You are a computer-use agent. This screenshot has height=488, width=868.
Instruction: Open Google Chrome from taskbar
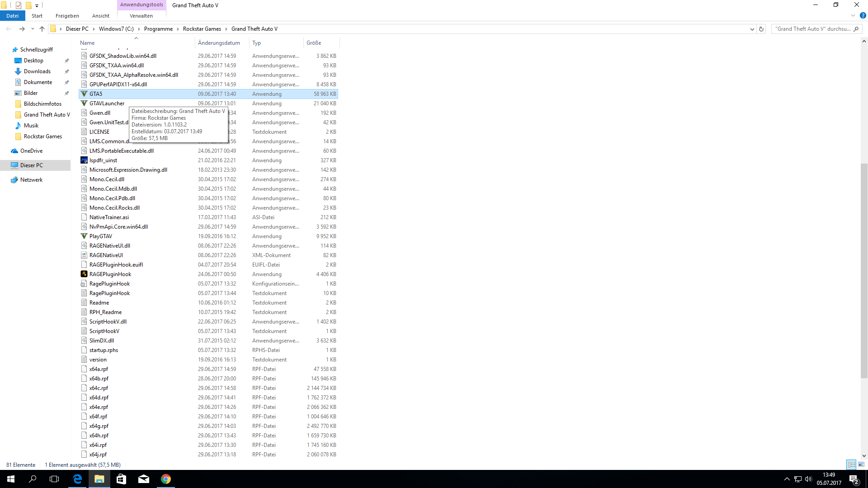(x=166, y=479)
